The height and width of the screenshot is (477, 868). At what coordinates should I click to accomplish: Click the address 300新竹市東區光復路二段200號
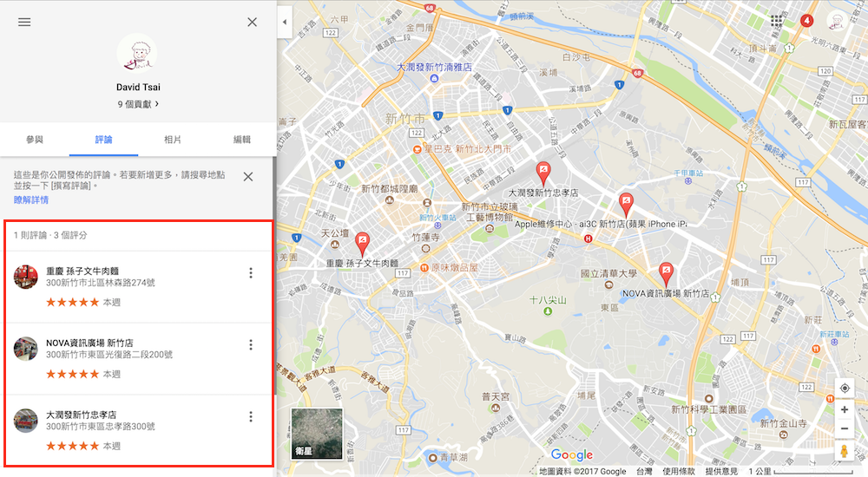(x=109, y=355)
